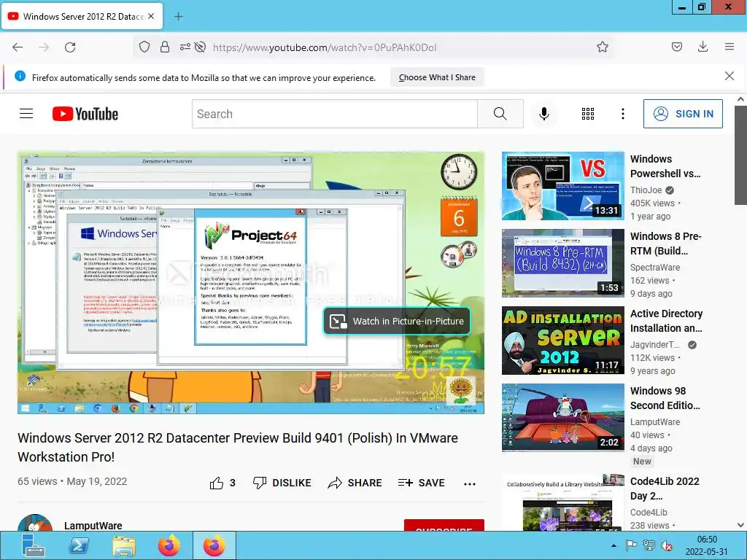Search with your voice microphone
The width and height of the screenshot is (747, 560).
coord(543,114)
